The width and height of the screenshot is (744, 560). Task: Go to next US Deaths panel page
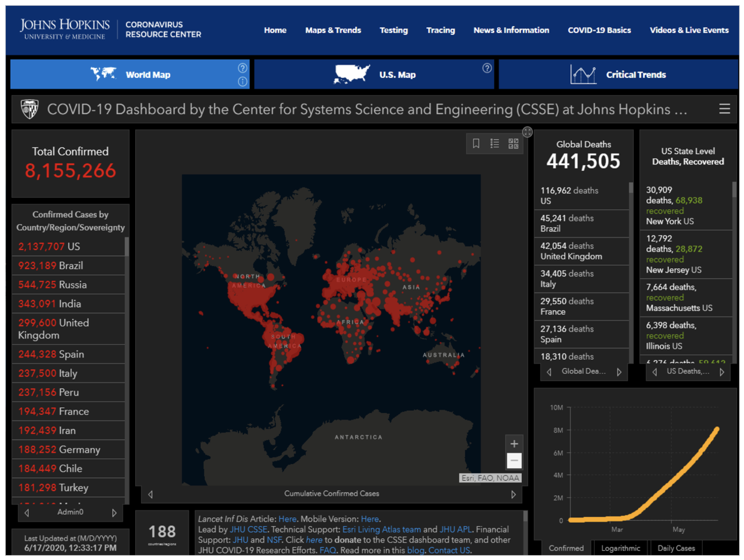click(x=722, y=372)
